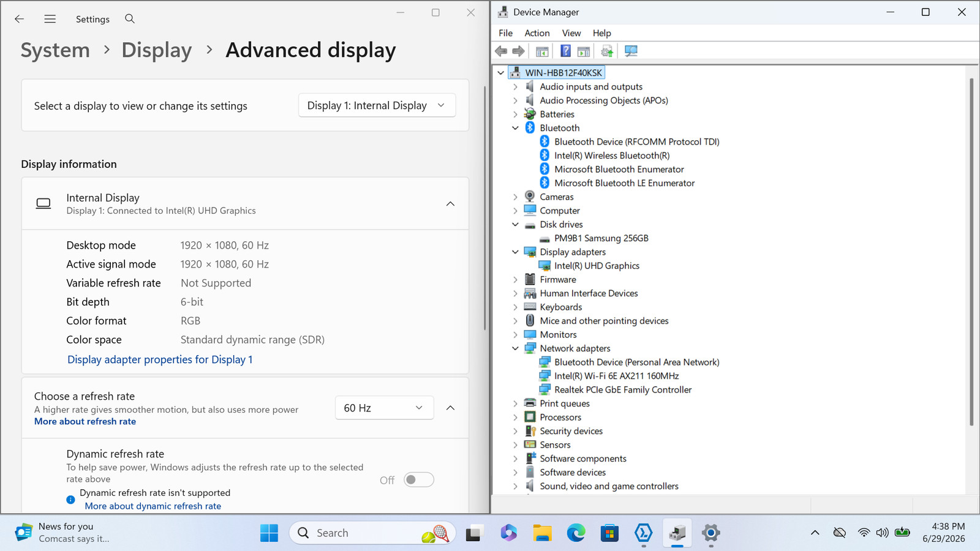Open Microsoft Store from the taskbar
The height and width of the screenshot is (551, 980).
click(x=609, y=533)
